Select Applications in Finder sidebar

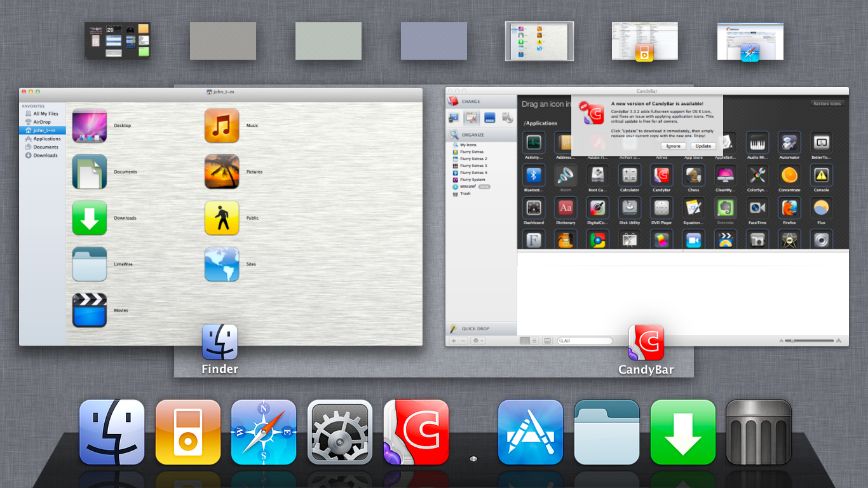(x=42, y=139)
